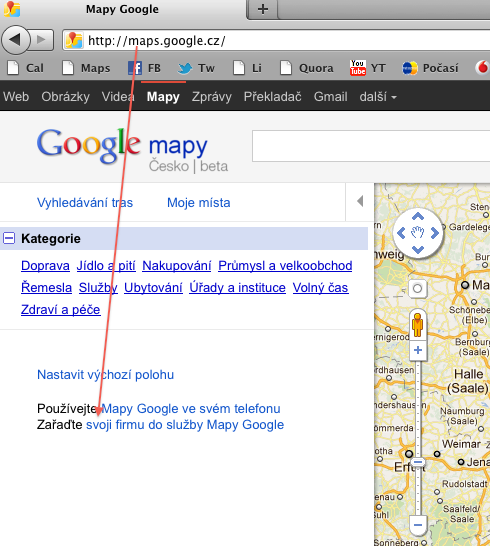490x546 pixels.
Task: Click the browser Back button
Action: (x=16, y=40)
